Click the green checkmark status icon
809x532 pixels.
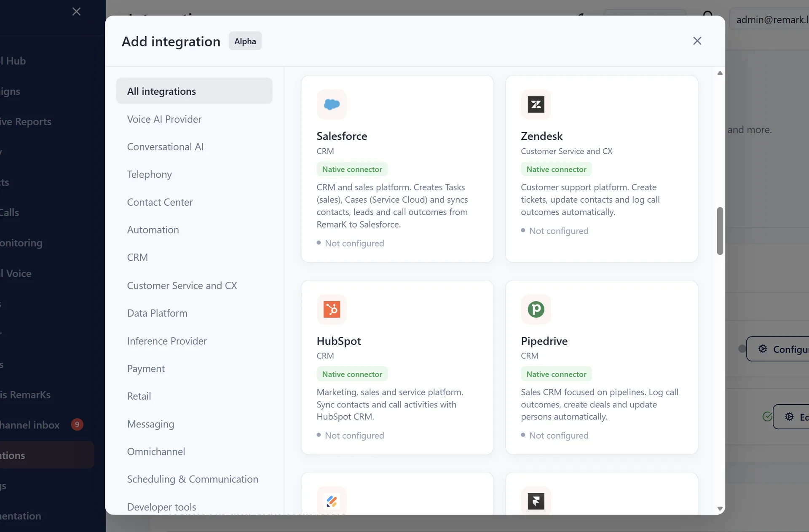(x=767, y=417)
